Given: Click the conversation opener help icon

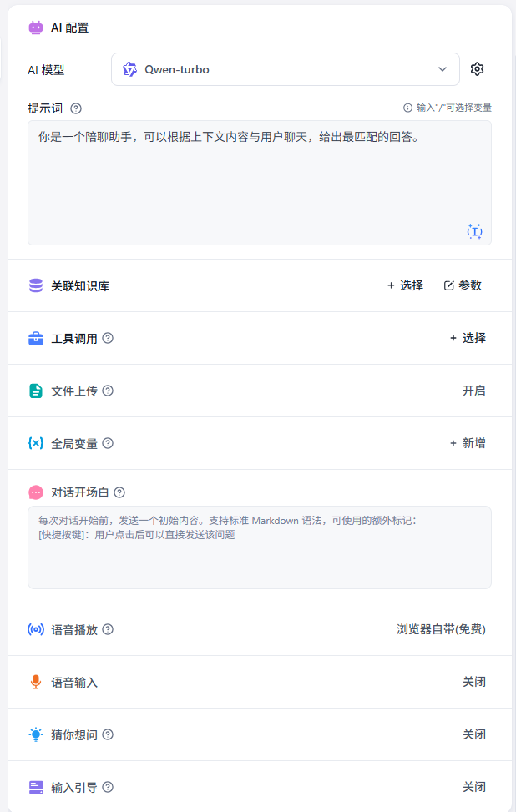Looking at the screenshot, I should pos(119,492).
